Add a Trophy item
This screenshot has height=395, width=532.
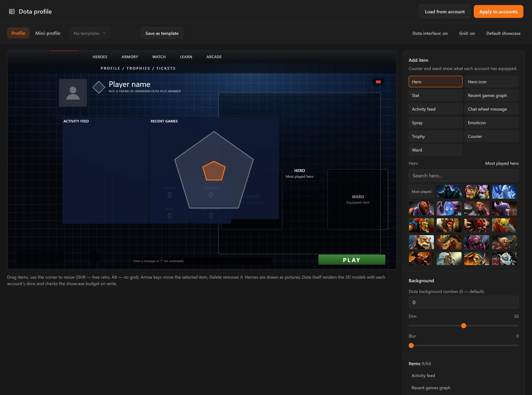click(x=435, y=136)
